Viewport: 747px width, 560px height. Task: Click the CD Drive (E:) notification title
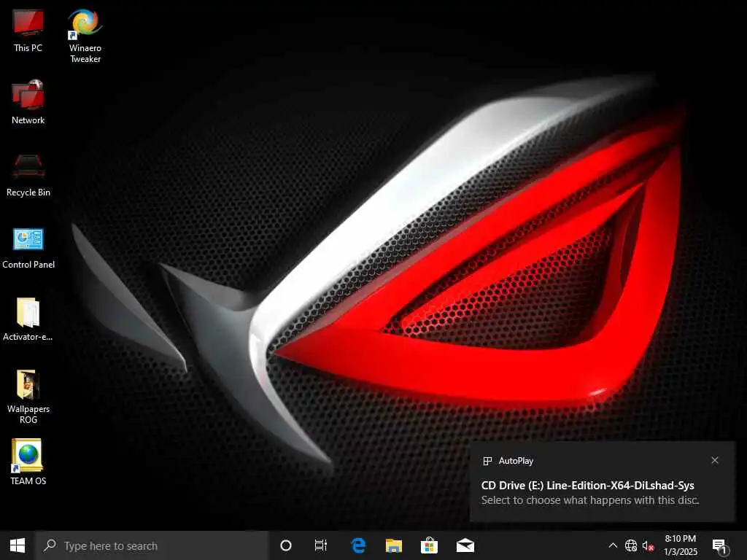click(x=587, y=485)
